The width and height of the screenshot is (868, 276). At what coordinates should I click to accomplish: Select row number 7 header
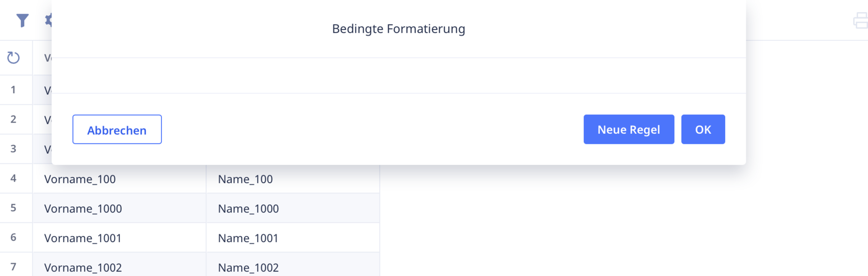(x=14, y=266)
